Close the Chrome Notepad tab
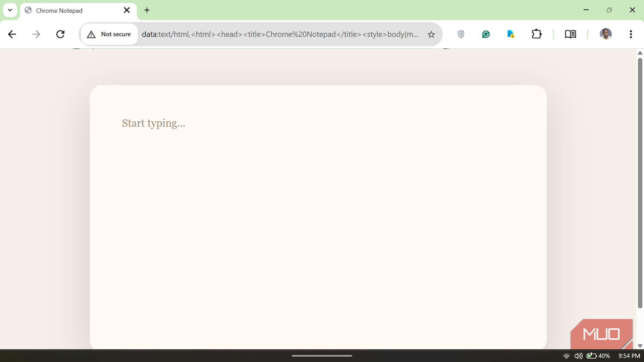The width and height of the screenshot is (644, 362). pos(127,10)
